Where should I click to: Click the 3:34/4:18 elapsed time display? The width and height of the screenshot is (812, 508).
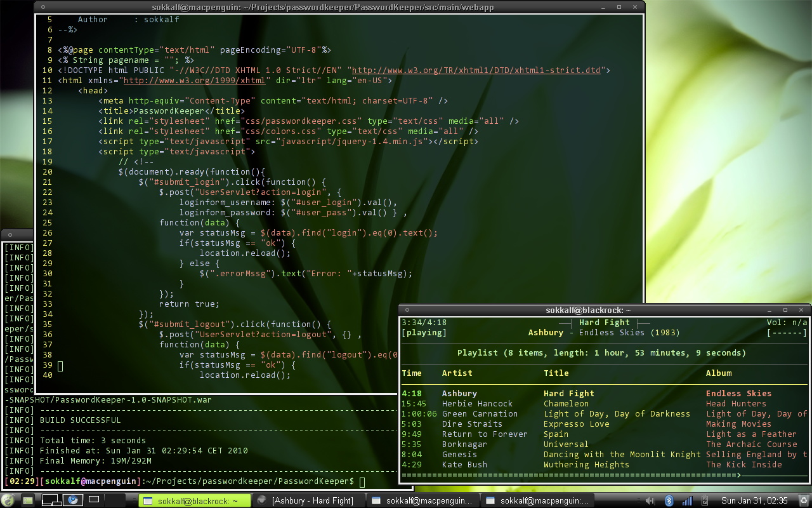point(424,323)
